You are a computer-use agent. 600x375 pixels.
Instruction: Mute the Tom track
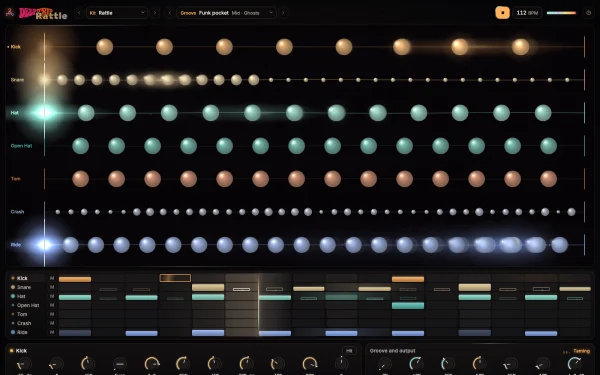click(52, 314)
